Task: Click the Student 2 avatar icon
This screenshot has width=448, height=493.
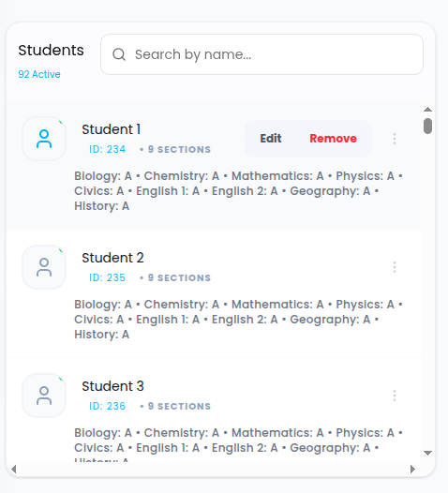Action: [44, 267]
